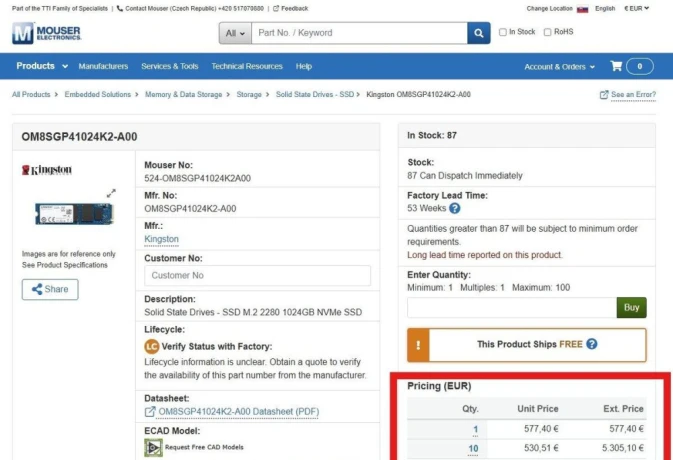Click quantity 1 in pricing table
Image resolution: width=673 pixels, height=460 pixels.
pos(475,429)
